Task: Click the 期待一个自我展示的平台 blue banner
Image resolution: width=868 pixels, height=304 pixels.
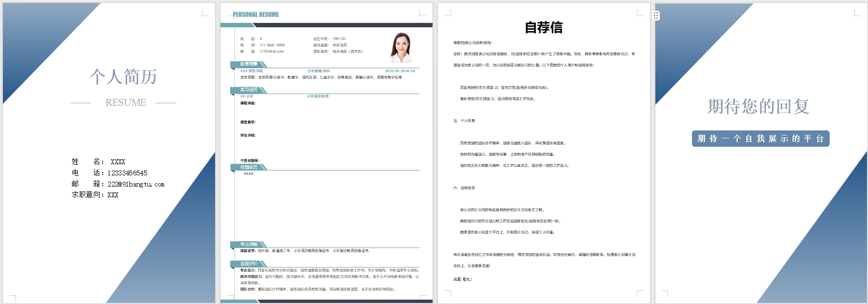Action: coord(760,139)
